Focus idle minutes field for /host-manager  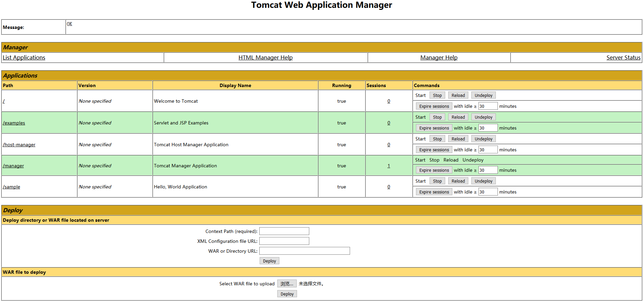coord(488,150)
